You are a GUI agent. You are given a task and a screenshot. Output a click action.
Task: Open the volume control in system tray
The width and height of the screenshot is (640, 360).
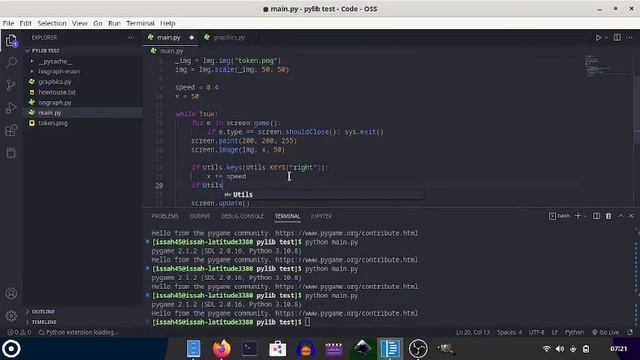coord(560,349)
